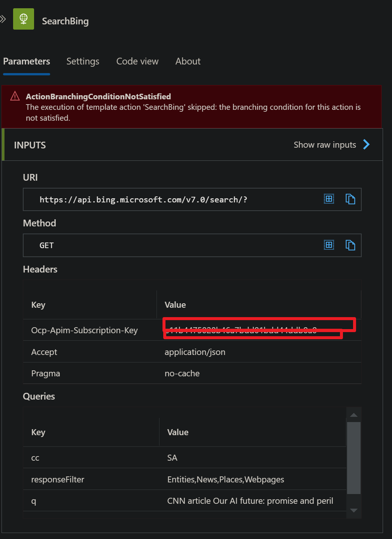Switch to the Parameters tab
Viewport: 392px width, 539px height.
(x=27, y=61)
